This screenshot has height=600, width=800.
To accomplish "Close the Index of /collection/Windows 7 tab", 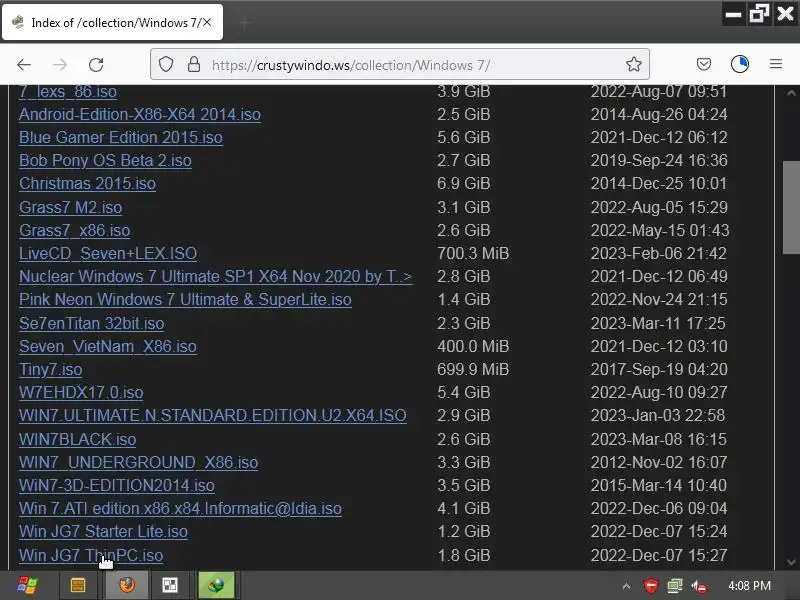I will [207, 22].
